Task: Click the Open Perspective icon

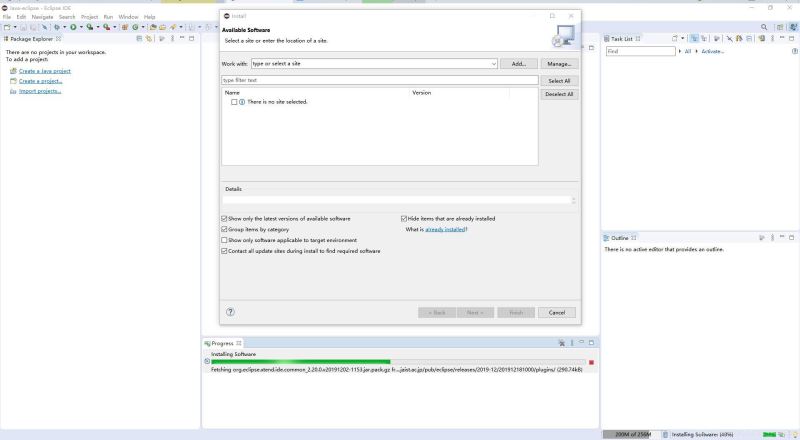Action: tap(780, 27)
